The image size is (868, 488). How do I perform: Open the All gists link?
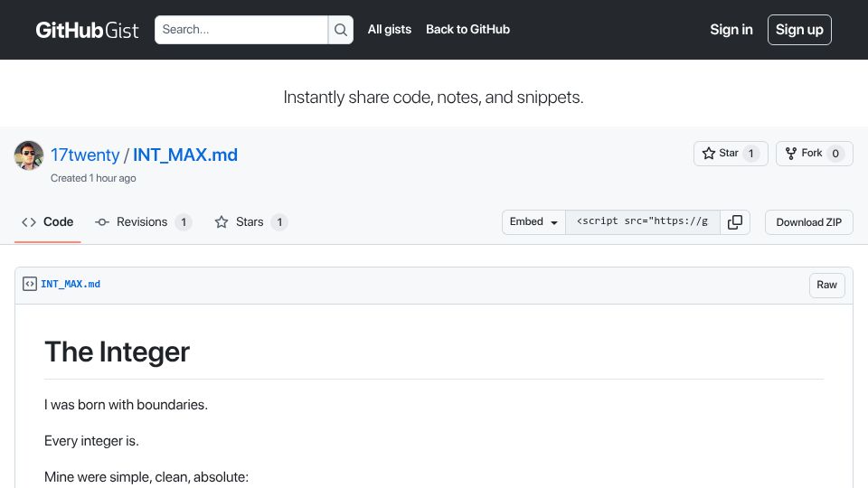click(x=389, y=29)
